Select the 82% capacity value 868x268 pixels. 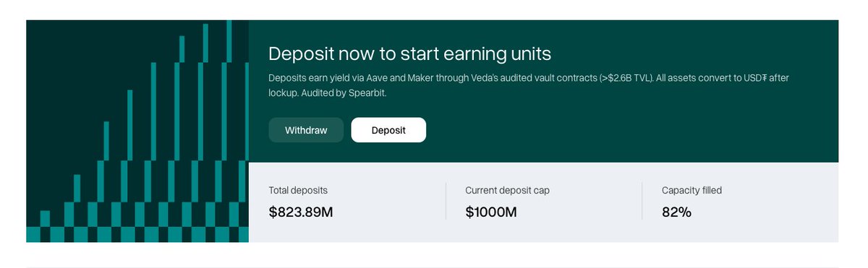point(676,212)
